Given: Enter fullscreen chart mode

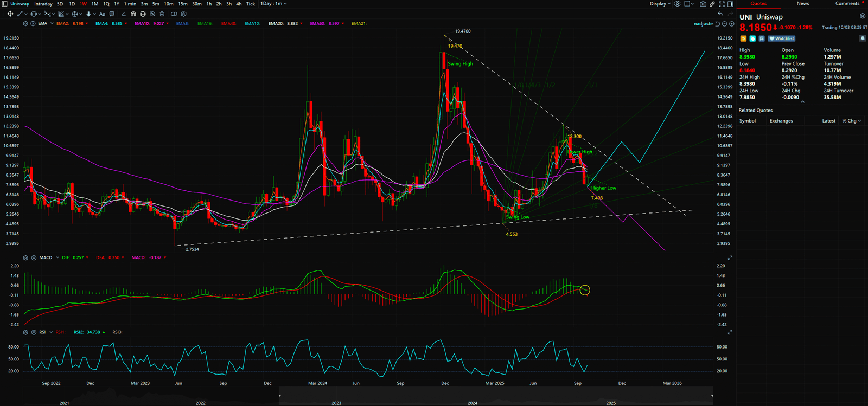Looking at the screenshot, I should tap(722, 4).
